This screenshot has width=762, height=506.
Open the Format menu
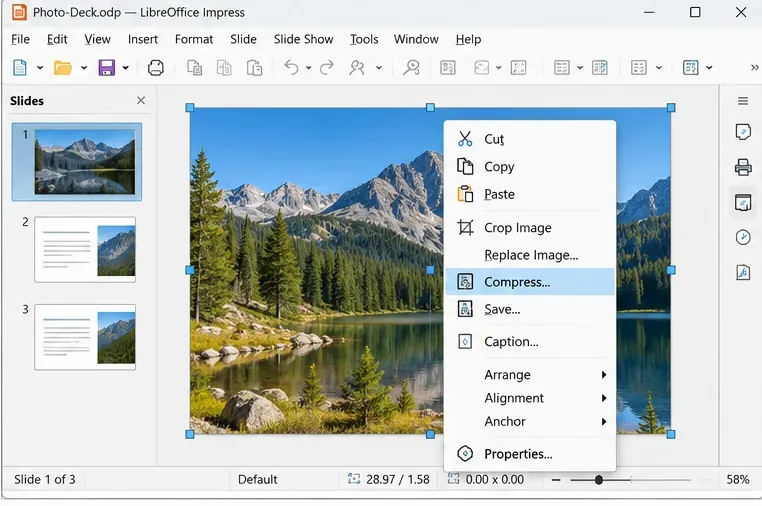tap(194, 39)
